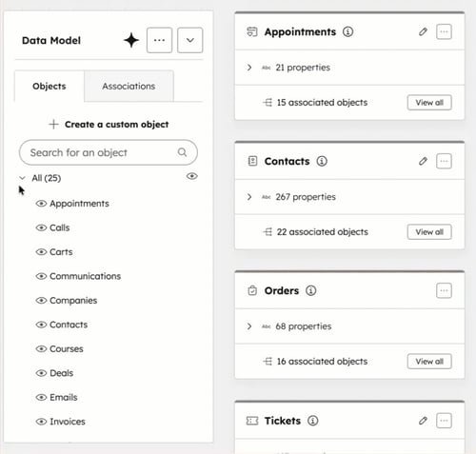Image resolution: width=476 pixels, height=454 pixels.
Task: Switch to the Associations tab
Action: click(x=129, y=86)
